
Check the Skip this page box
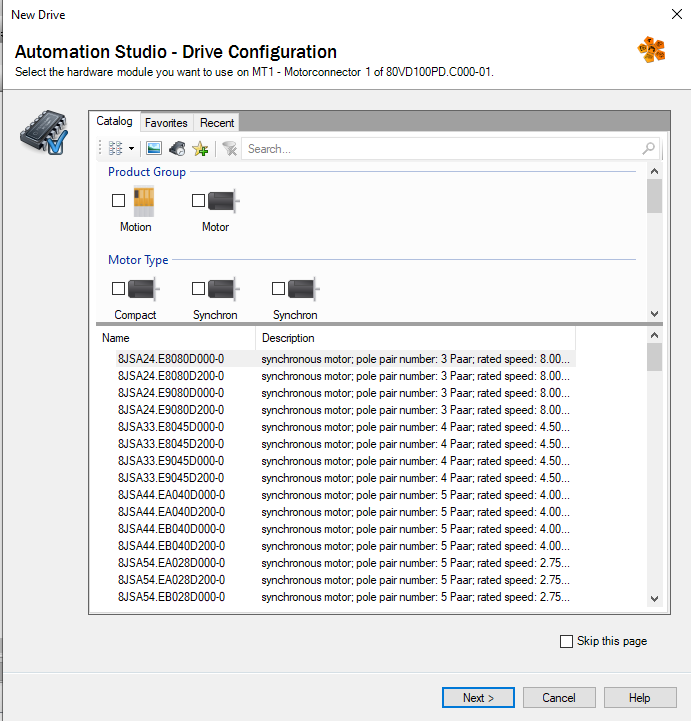coord(566,641)
